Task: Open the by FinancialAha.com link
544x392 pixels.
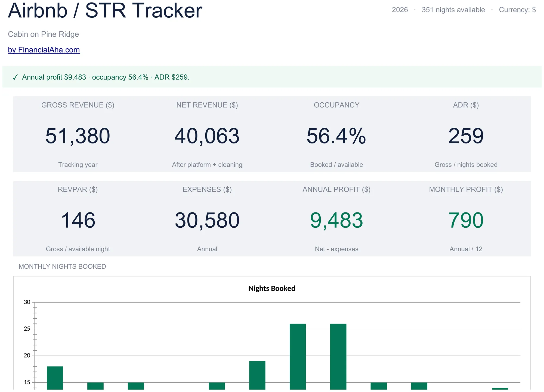Action: click(x=44, y=50)
